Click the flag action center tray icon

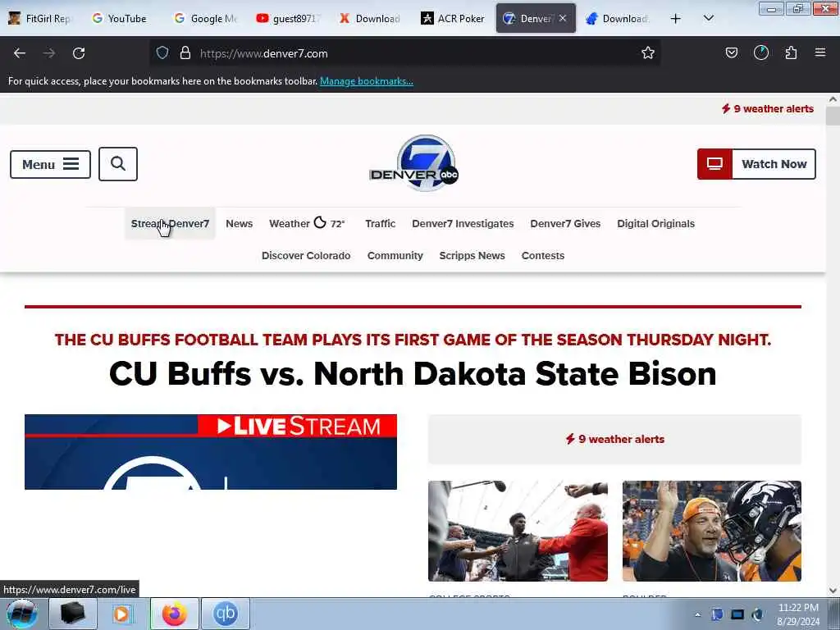pyautogui.click(x=717, y=614)
